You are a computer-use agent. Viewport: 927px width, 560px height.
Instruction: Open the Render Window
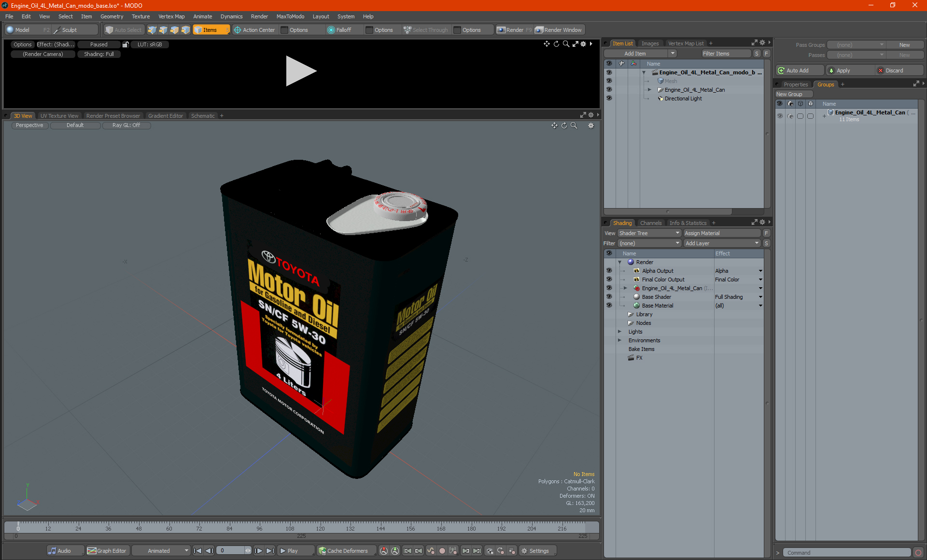coord(559,30)
